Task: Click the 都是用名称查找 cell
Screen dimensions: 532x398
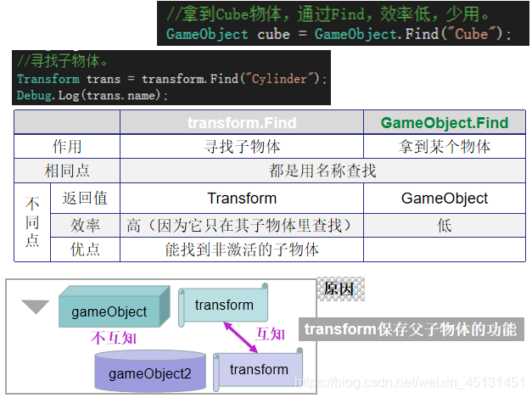Action: (322, 171)
